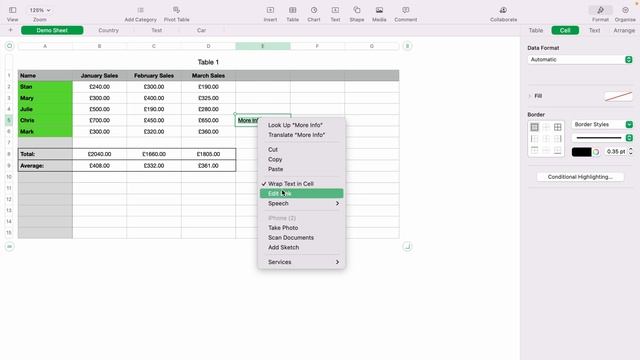Choose Translate "More Info" menu item
640x360 pixels.
point(302,135)
